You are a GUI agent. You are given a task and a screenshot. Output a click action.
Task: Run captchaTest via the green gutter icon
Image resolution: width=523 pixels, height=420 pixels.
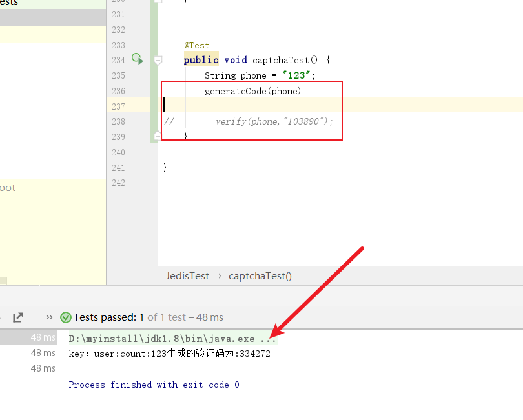137,59
